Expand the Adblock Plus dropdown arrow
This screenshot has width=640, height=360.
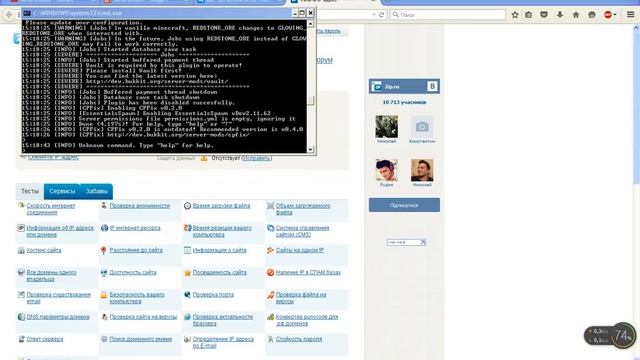coord(615,15)
